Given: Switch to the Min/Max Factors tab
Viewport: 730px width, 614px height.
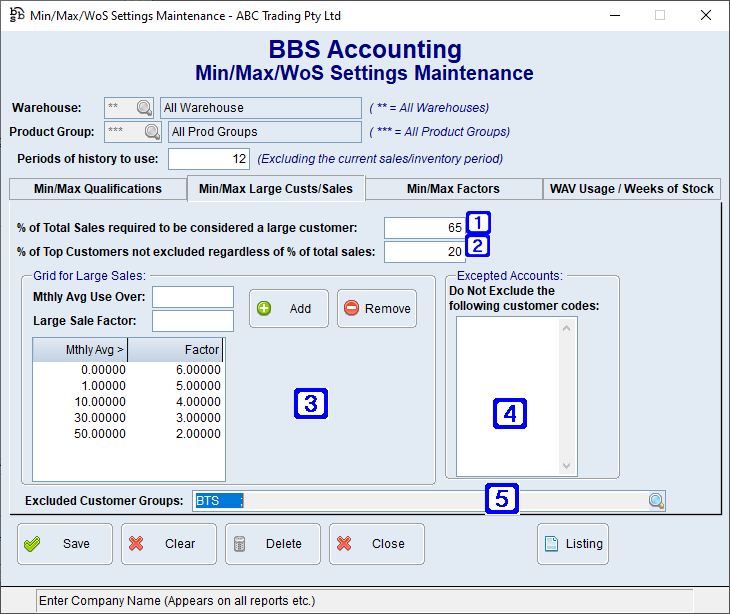Looking at the screenshot, I should 453,189.
